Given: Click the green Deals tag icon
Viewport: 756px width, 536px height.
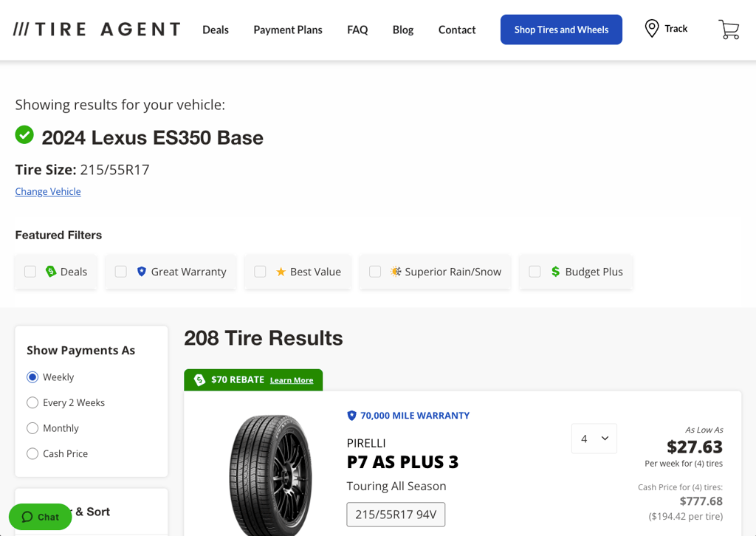Looking at the screenshot, I should pos(51,272).
